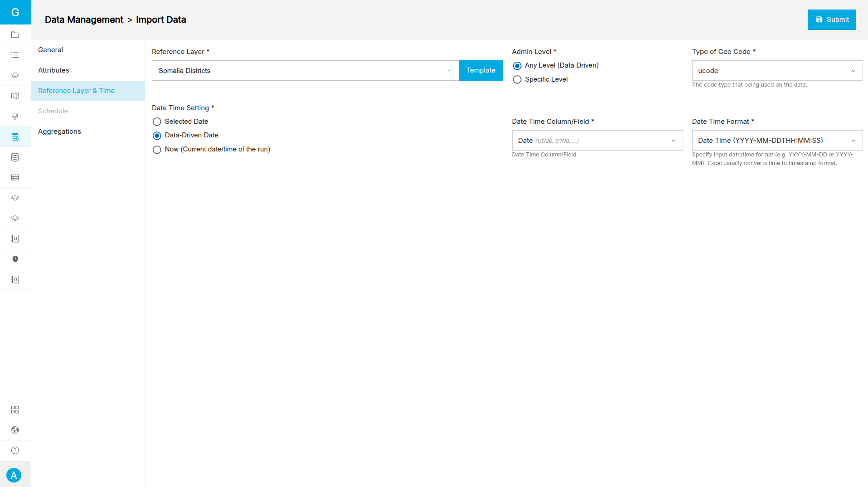Open the database icon in the sidebar
The image size is (868, 487).
coord(15,157)
